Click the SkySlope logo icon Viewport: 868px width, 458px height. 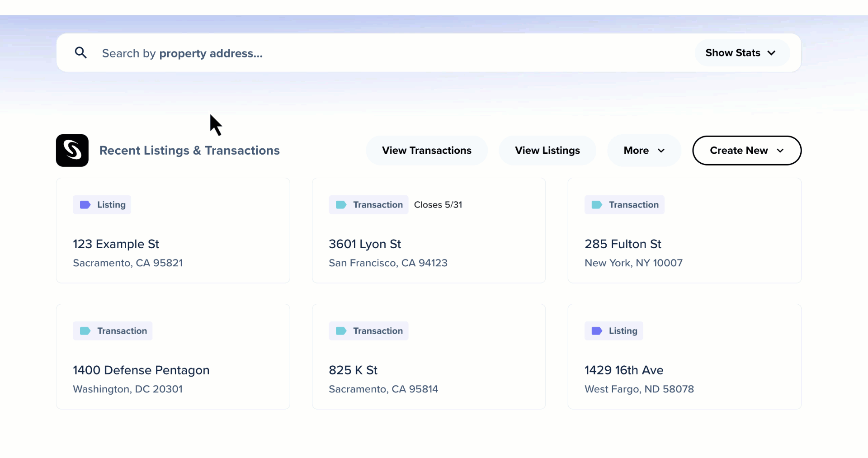tap(72, 151)
